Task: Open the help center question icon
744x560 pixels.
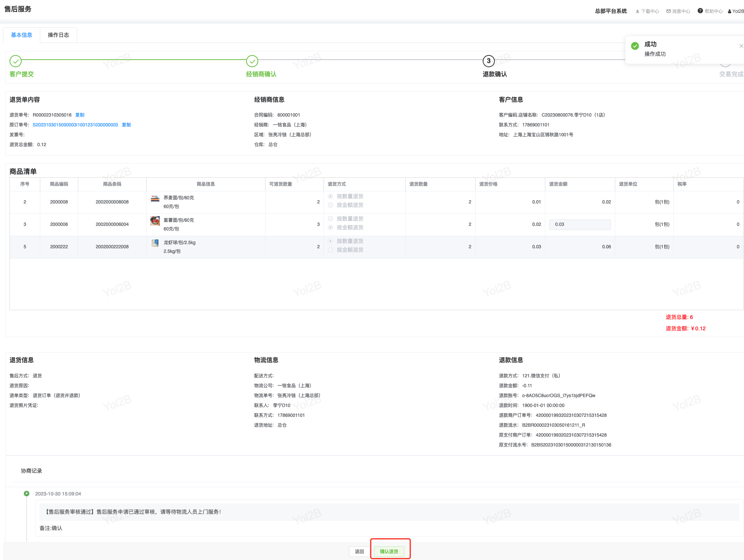Action: 700,11
